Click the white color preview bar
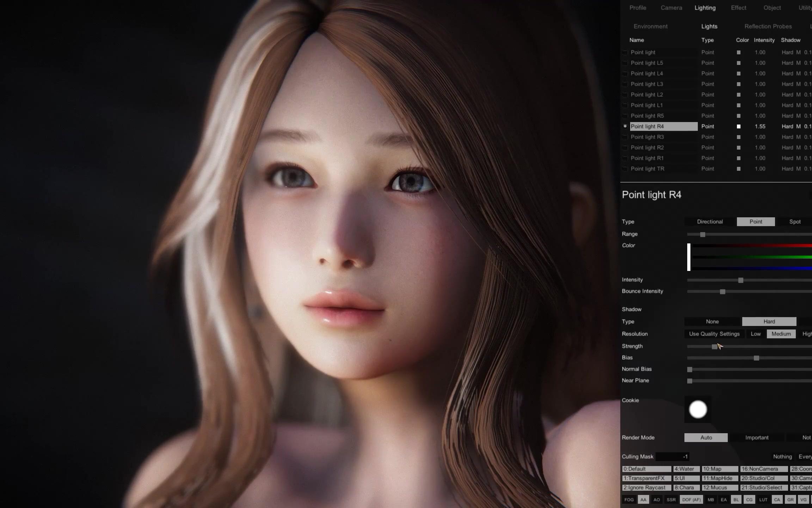 pos(689,257)
